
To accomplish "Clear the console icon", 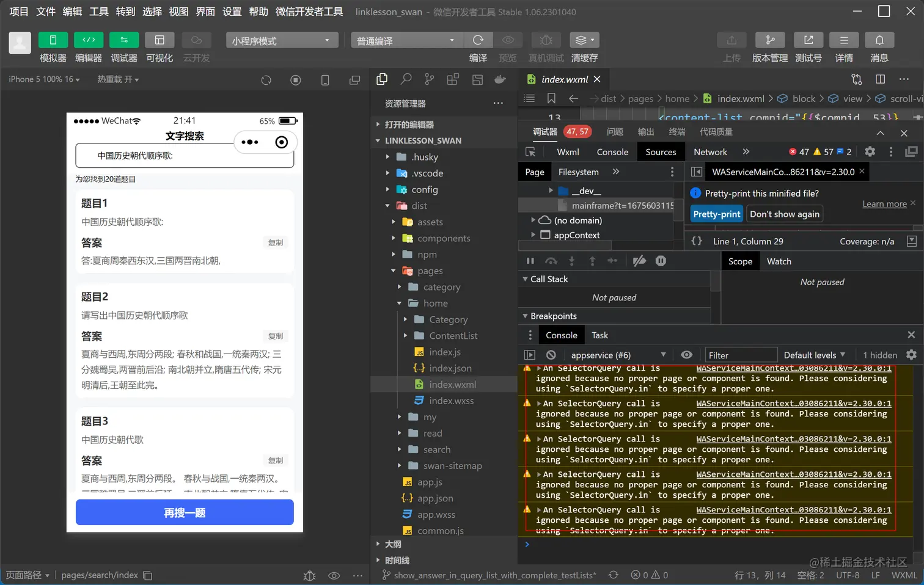I will [x=551, y=355].
